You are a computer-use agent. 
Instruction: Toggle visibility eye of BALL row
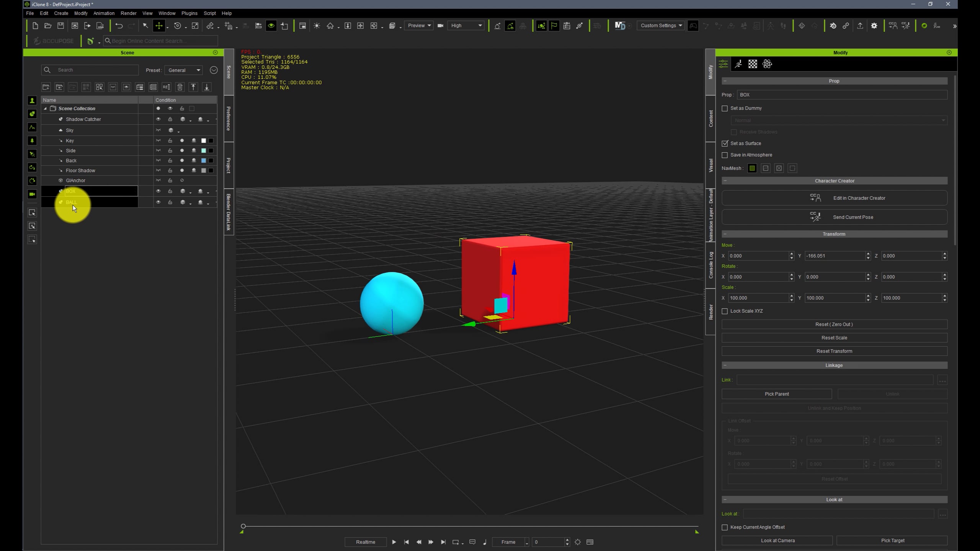coord(158,202)
